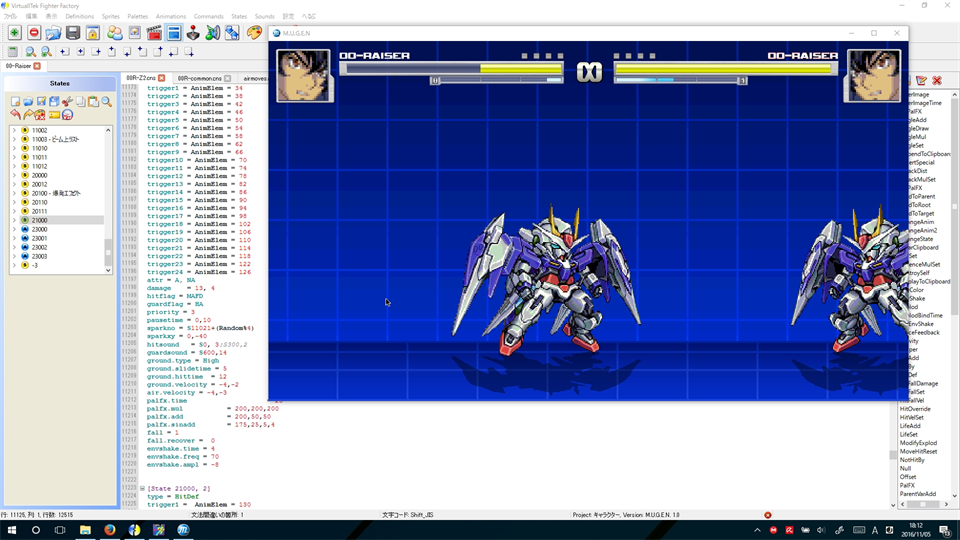Open Sounds via the speaker note icon
Image resolution: width=960 pixels, height=540 pixels.
(x=212, y=33)
